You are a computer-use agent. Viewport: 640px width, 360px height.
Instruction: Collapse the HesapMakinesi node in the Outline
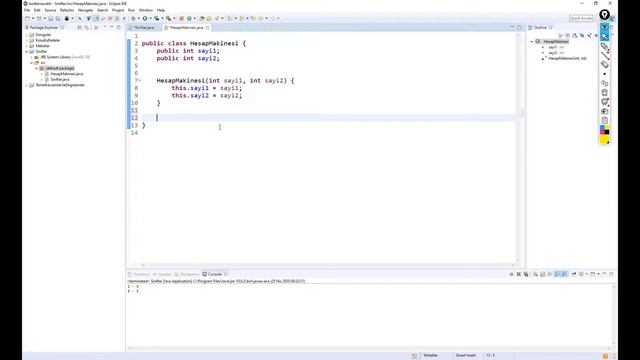(x=532, y=42)
